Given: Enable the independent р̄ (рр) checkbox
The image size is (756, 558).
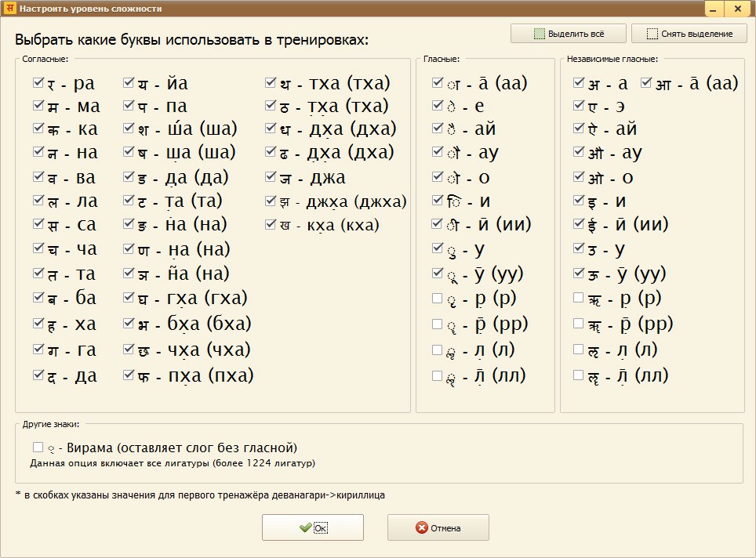Looking at the screenshot, I should coord(579,323).
